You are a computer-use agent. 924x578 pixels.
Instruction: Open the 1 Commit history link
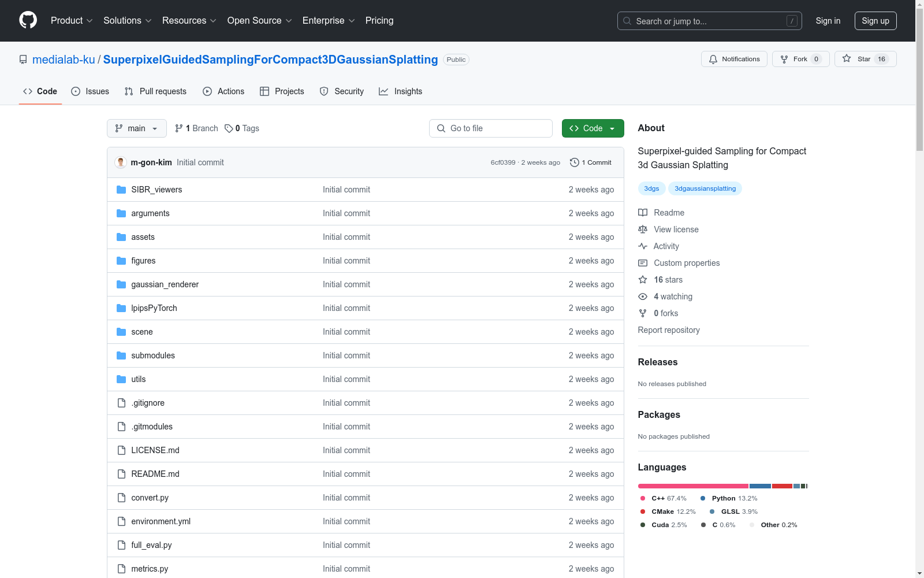pyautogui.click(x=591, y=162)
